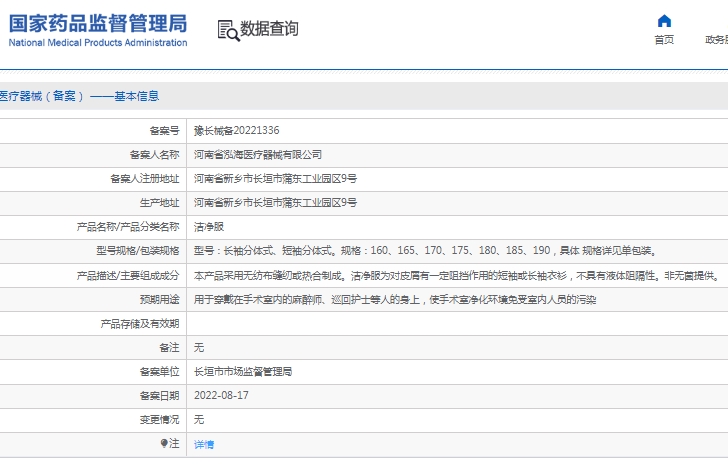Screen dimensions: 728x465
Task: Select the 首页 menu label
Action: pyautogui.click(x=664, y=40)
